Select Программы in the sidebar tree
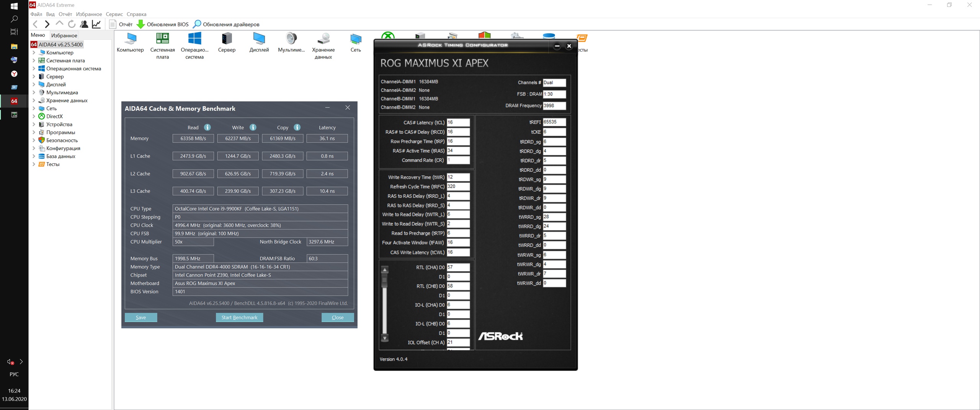The image size is (980, 410). click(x=60, y=132)
